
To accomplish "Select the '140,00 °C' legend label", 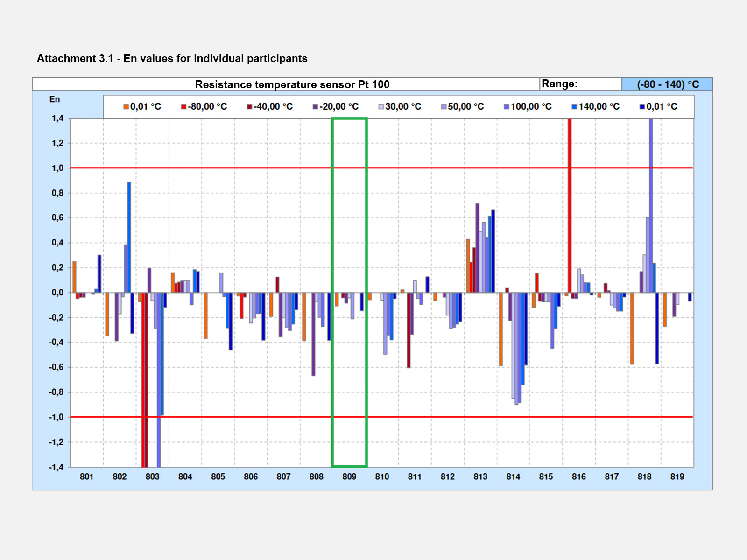I will click(x=599, y=107).
